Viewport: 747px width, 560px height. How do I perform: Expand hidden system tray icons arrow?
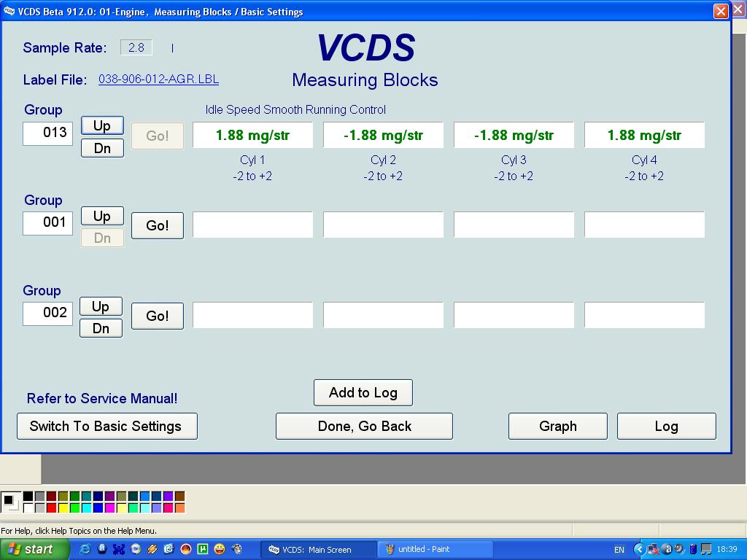[640, 549]
